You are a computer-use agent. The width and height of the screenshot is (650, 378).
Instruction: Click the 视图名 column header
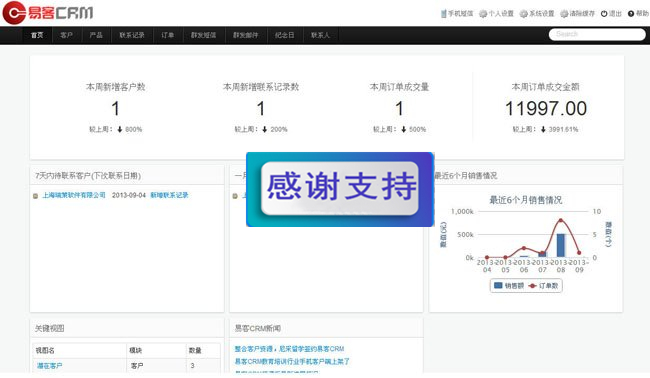click(x=45, y=351)
